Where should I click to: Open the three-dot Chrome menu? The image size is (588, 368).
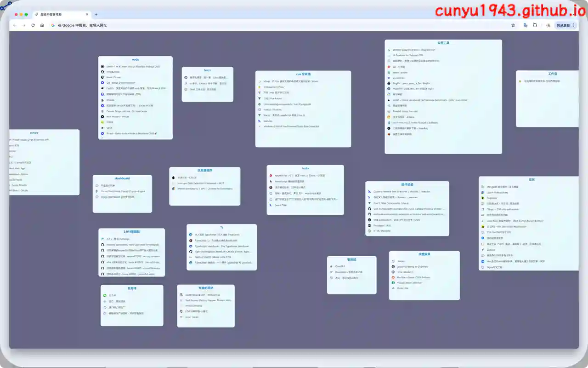click(573, 25)
